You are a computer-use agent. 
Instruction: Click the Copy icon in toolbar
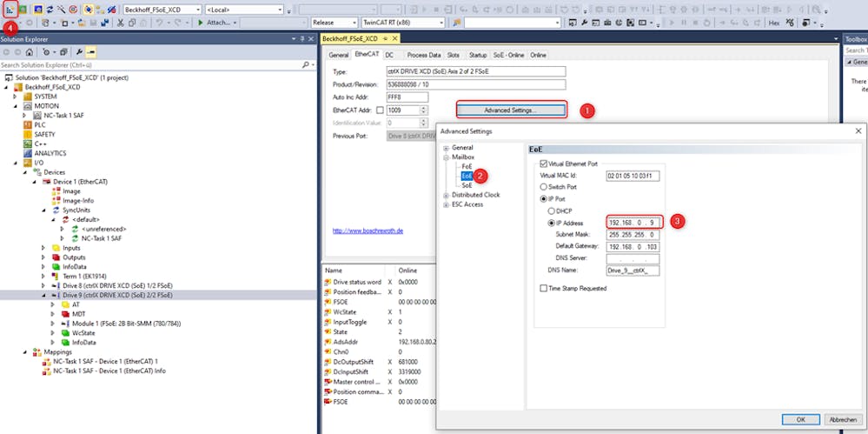tap(132, 23)
